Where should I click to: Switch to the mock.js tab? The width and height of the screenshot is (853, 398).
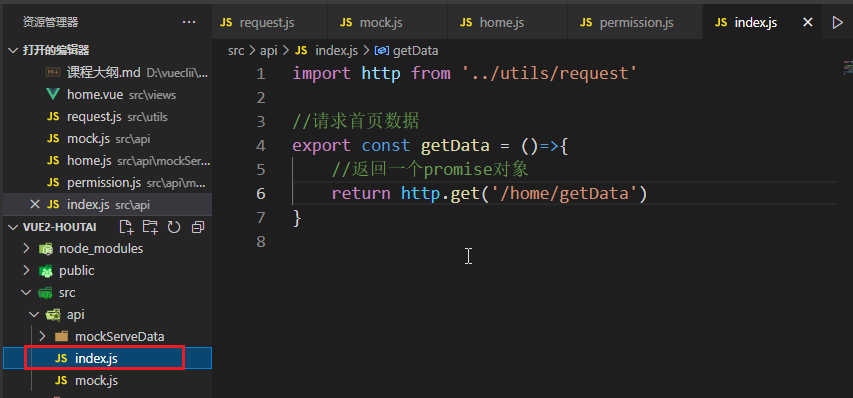coord(387,22)
